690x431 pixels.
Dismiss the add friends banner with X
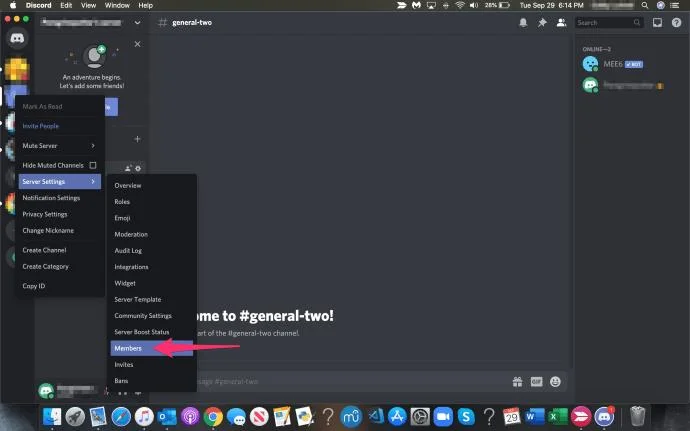click(137, 44)
